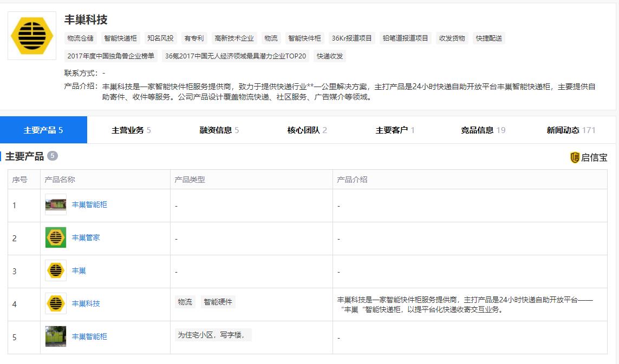619x364 pixels.
Task: Click the 有专利 tag
Action: coord(194,38)
